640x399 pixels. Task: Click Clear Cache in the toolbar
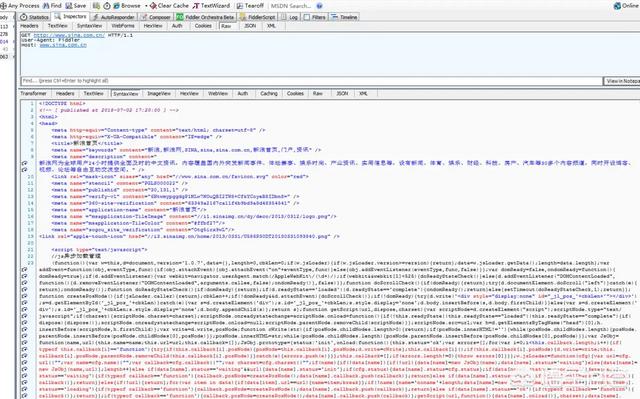169,6
